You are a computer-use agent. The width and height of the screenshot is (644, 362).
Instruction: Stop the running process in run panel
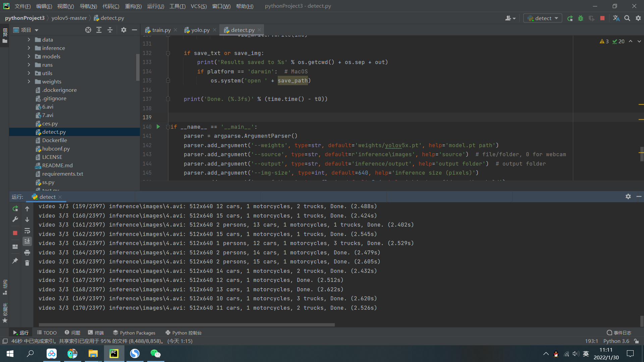[15, 233]
